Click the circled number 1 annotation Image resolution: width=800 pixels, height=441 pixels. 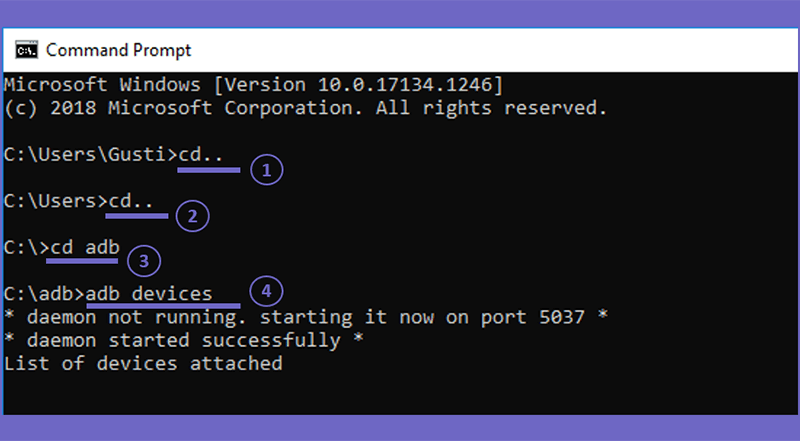pos(266,170)
